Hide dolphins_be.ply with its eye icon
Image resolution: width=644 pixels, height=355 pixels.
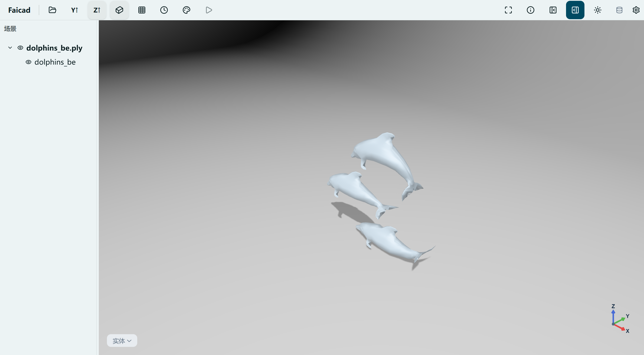click(20, 48)
